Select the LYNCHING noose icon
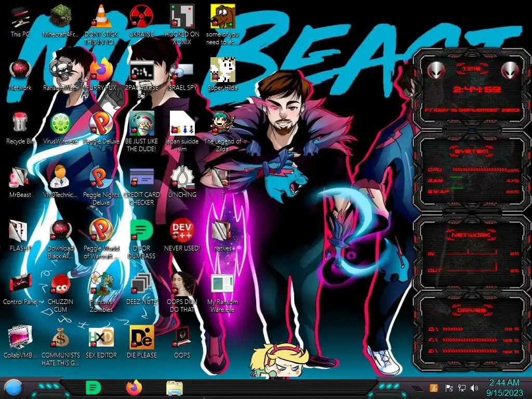Screen dimensions: 532x399 click(182, 177)
